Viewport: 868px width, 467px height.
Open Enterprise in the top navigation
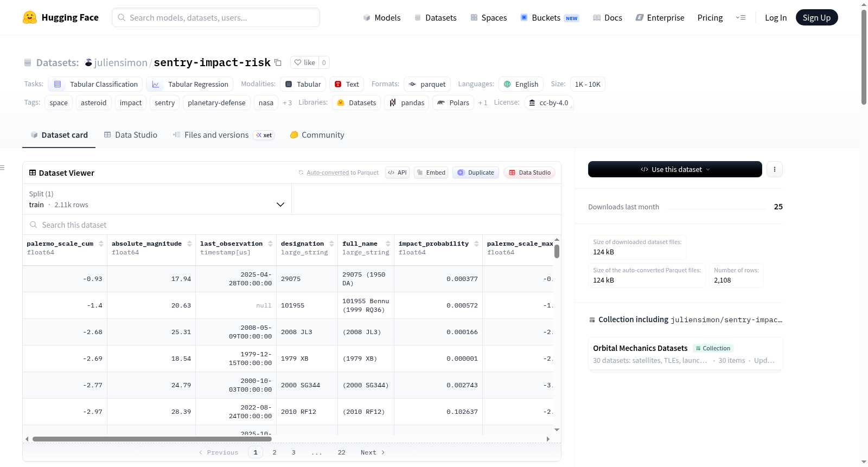660,17
